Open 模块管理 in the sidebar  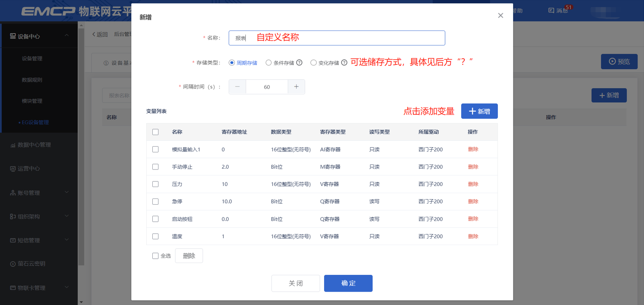pos(32,101)
